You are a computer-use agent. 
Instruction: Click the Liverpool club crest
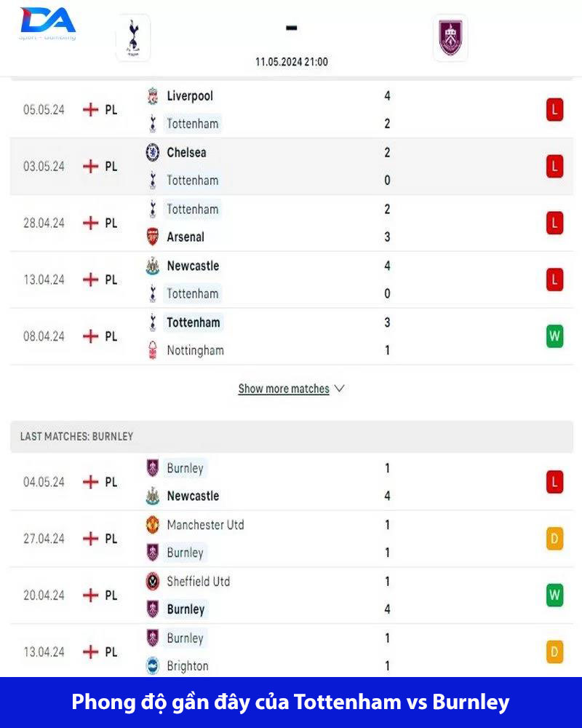(153, 96)
